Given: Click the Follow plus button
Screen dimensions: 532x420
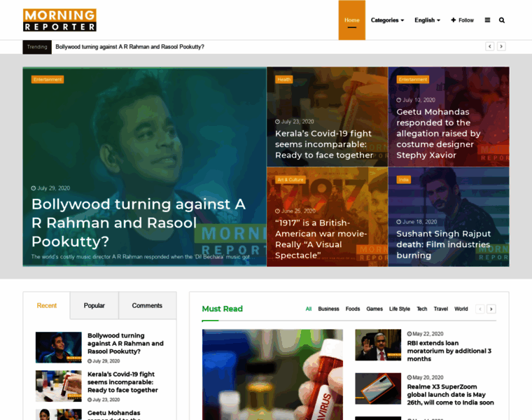Looking at the screenshot, I should click(x=462, y=20).
